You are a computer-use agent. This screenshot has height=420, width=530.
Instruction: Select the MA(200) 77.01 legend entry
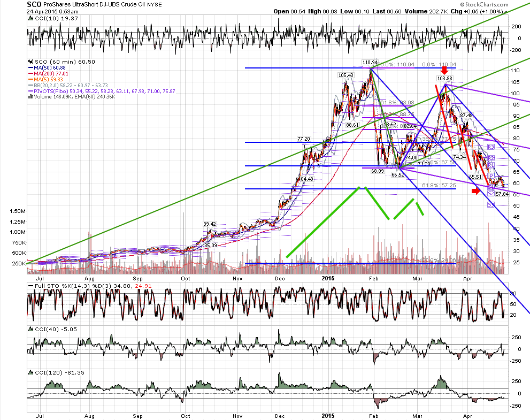pyautogui.click(x=48, y=73)
